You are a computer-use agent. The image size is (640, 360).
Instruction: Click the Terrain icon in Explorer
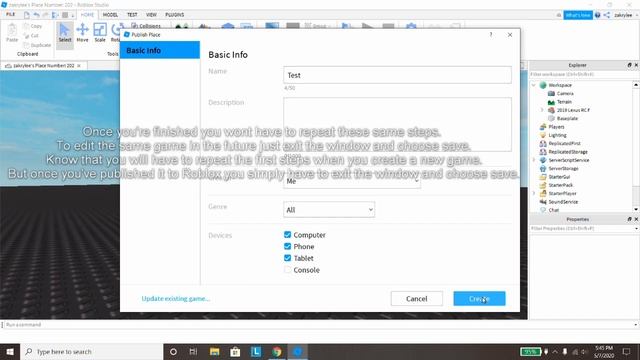tap(551, 102)
